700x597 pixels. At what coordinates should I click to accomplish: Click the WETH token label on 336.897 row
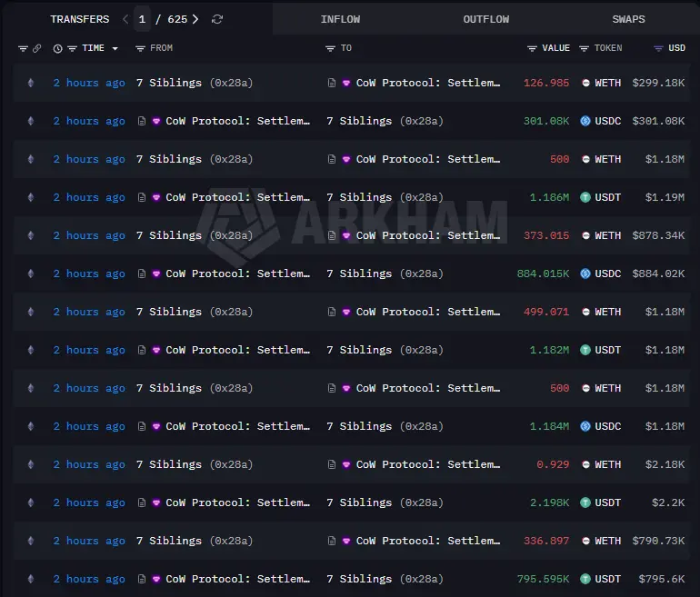[607, 541]
